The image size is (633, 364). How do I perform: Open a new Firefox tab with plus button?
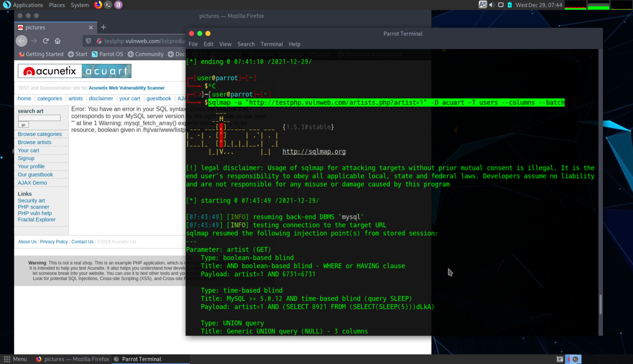tap(103, 27)
